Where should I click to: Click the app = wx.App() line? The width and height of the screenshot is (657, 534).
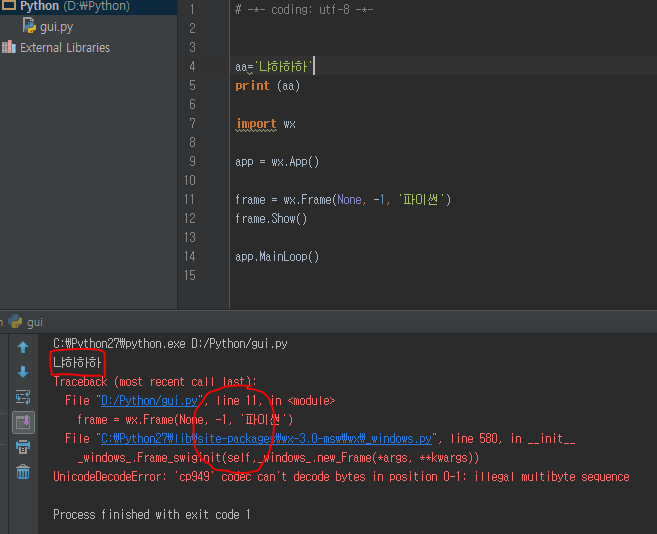(277, 161)
